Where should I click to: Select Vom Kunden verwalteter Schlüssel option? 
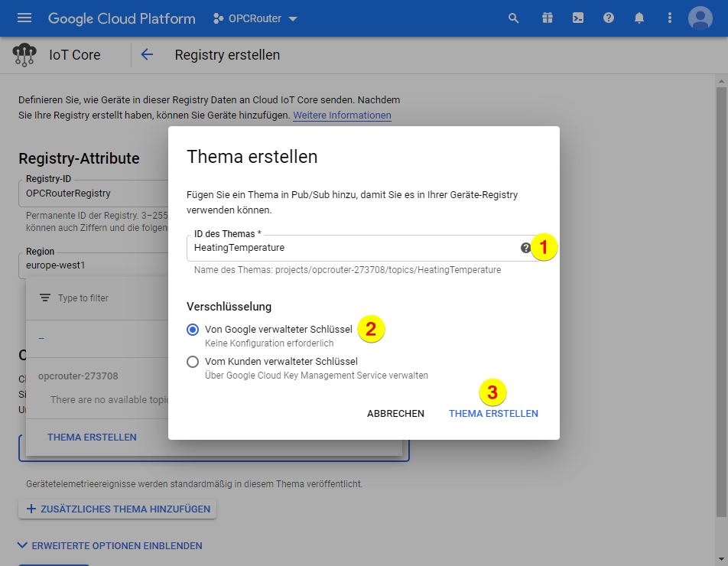click(x=193, y=362)
